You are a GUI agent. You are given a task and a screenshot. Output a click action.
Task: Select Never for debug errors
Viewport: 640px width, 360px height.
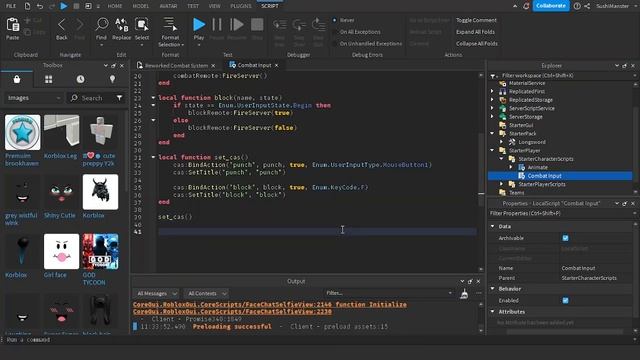point(344,20)
